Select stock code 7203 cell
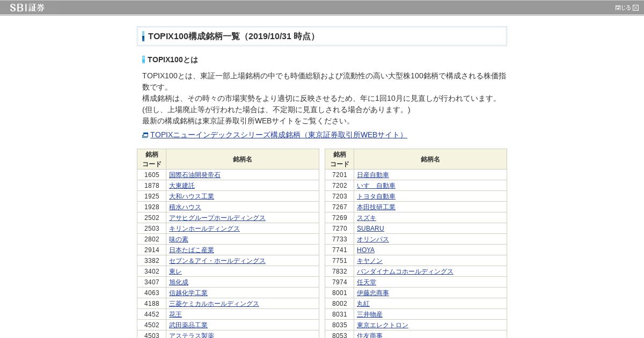 click(x=340, y=196)
